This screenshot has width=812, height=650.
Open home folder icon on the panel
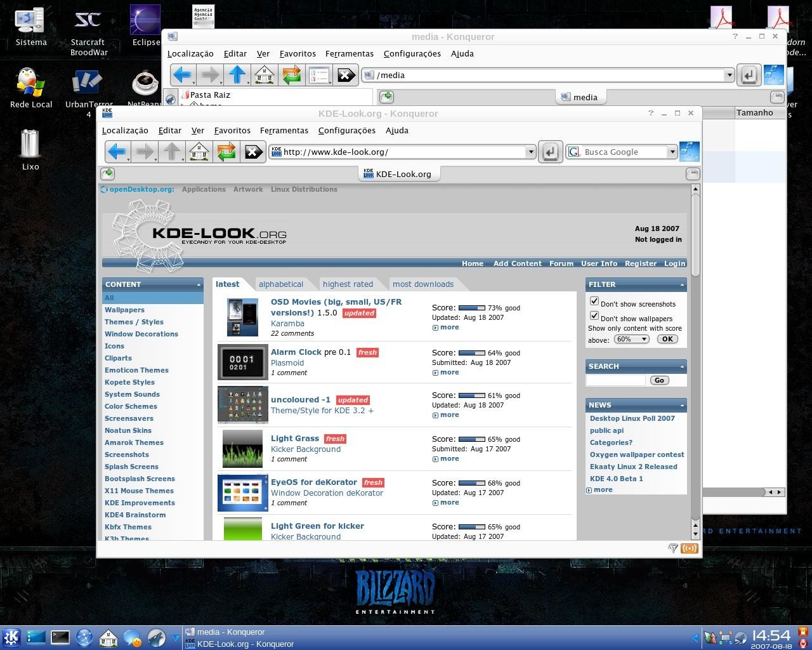tap(108, 637)
